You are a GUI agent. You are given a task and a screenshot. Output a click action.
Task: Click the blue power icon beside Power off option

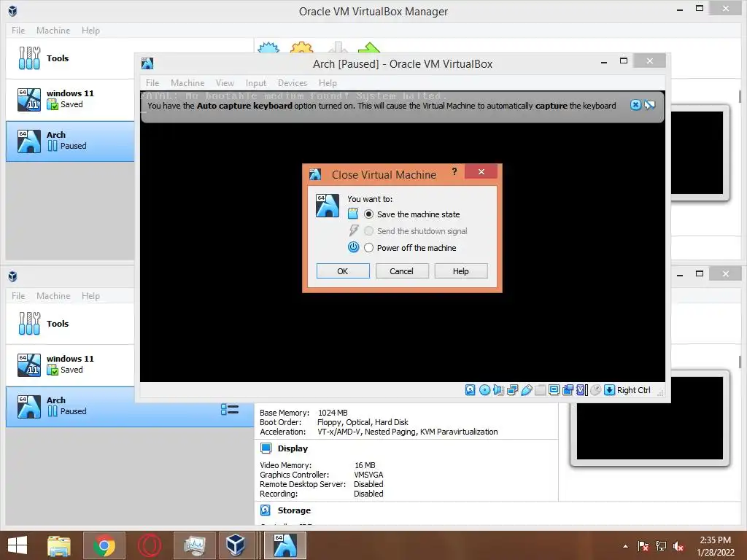tap(353, 247)
